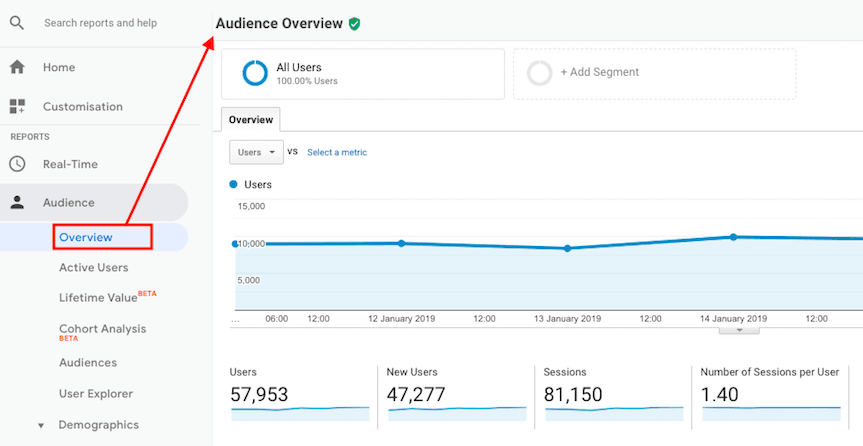
Task: Open the User Explorer report
Action: (96, 394)
